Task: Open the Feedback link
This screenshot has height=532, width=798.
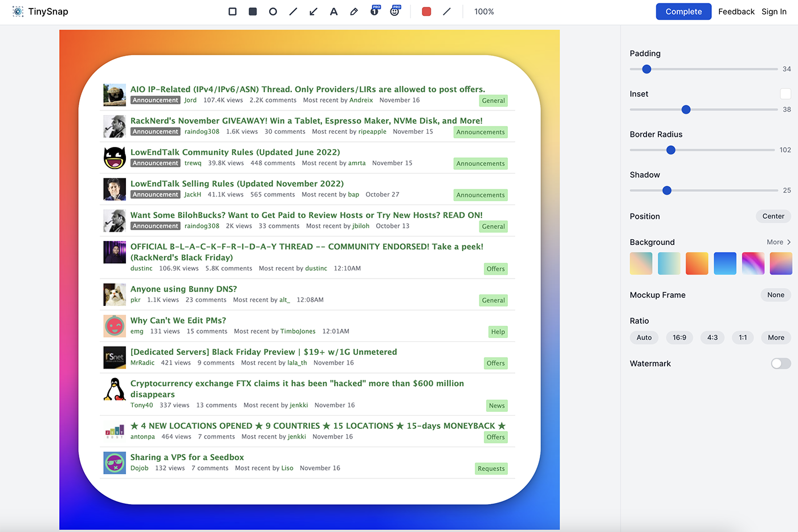Action: pyautogui.click(x=736, y=11)
